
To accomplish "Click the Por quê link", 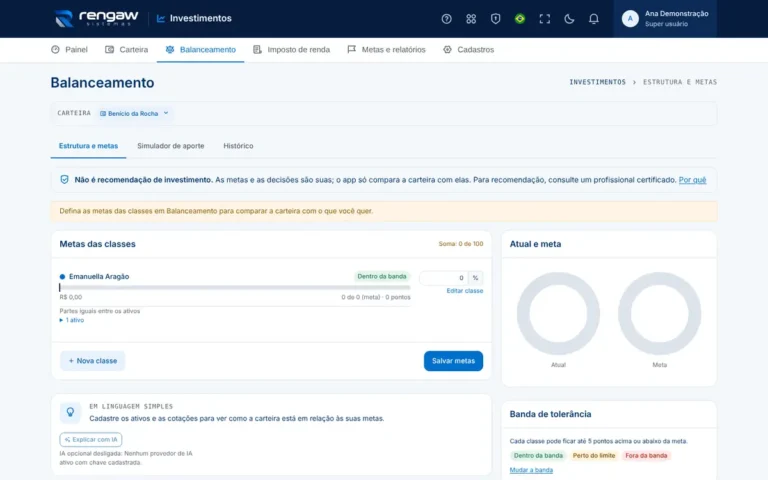I will (692, 180).
